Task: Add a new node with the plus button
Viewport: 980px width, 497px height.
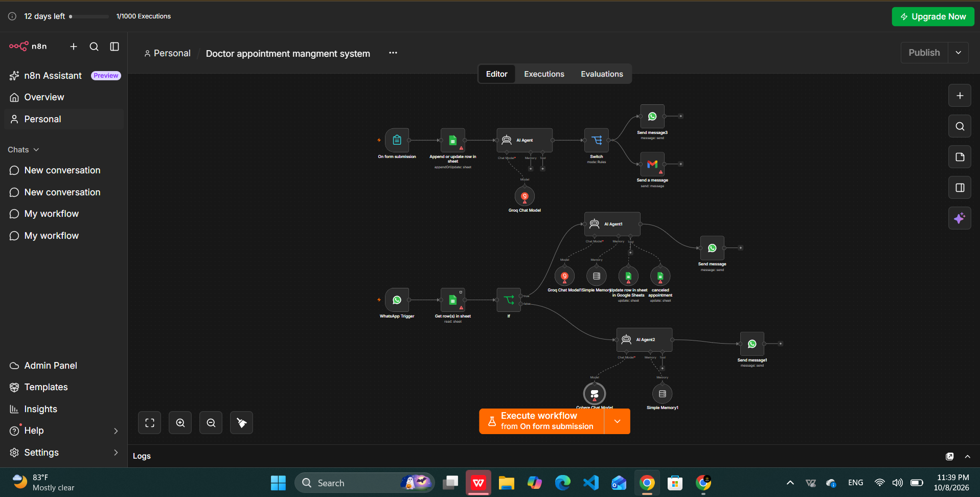Action: tap(960, 96)
